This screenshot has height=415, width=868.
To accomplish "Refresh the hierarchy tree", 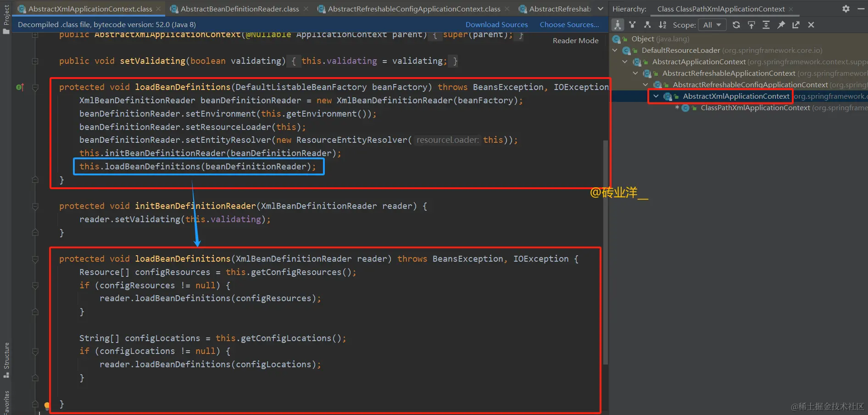I will point(736,25).
